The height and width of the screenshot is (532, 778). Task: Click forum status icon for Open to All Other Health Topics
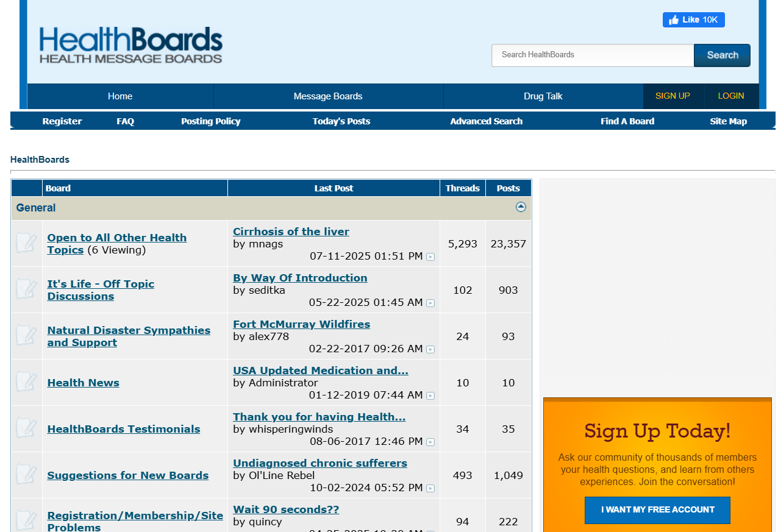pos(26,243)
